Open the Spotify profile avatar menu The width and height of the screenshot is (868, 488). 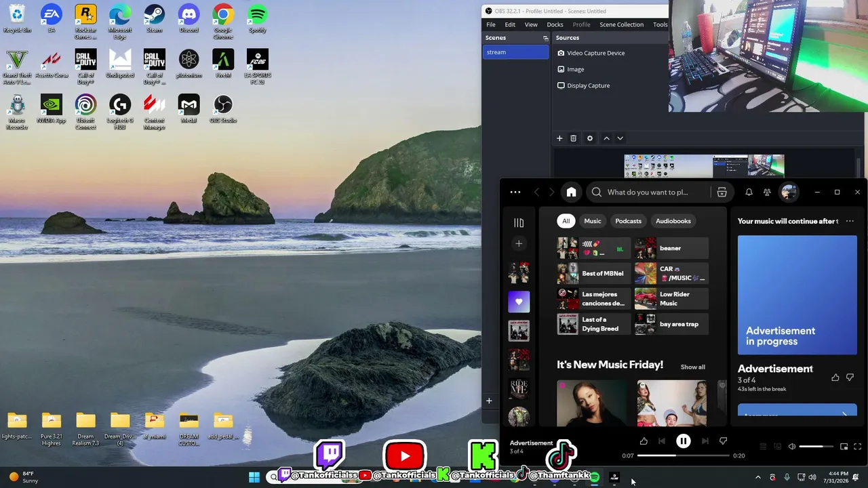(x=789, y=192)
